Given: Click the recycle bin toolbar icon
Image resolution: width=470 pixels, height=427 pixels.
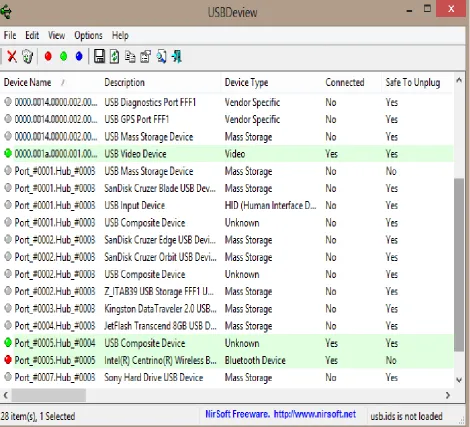Looking at the screenshot, I should pos(28,56).
